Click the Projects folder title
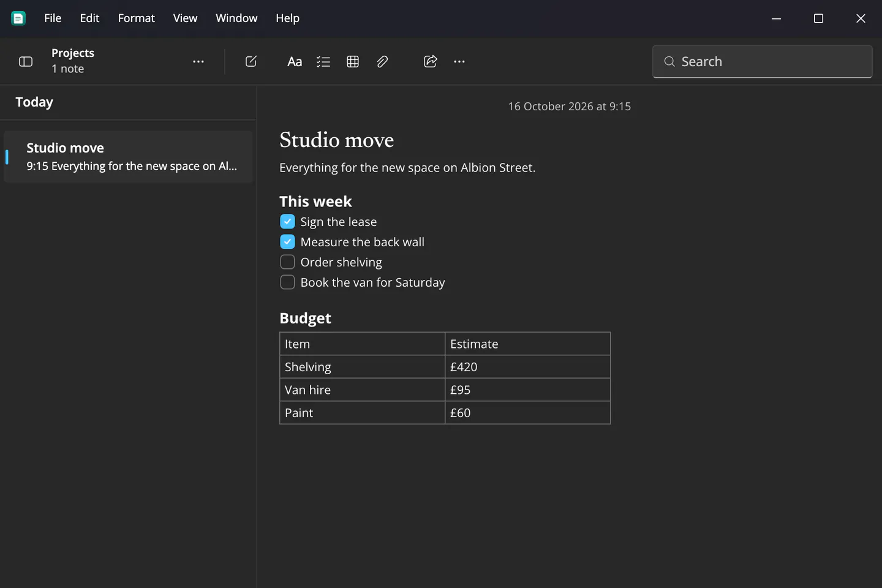Screen dimensions: 882x588 tap(73, 53)
